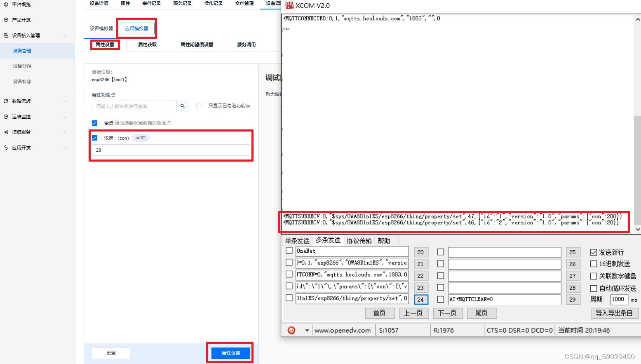The width and height of the screenshot is (641, 364).
Task: Click the 运维监控 pie-chart icon
Action: [x=7, y=116]
